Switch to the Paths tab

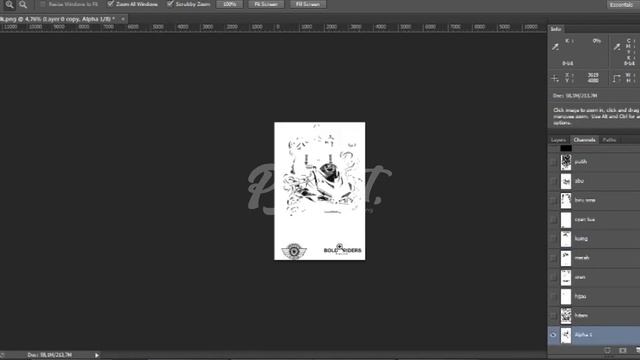[609, 140]
